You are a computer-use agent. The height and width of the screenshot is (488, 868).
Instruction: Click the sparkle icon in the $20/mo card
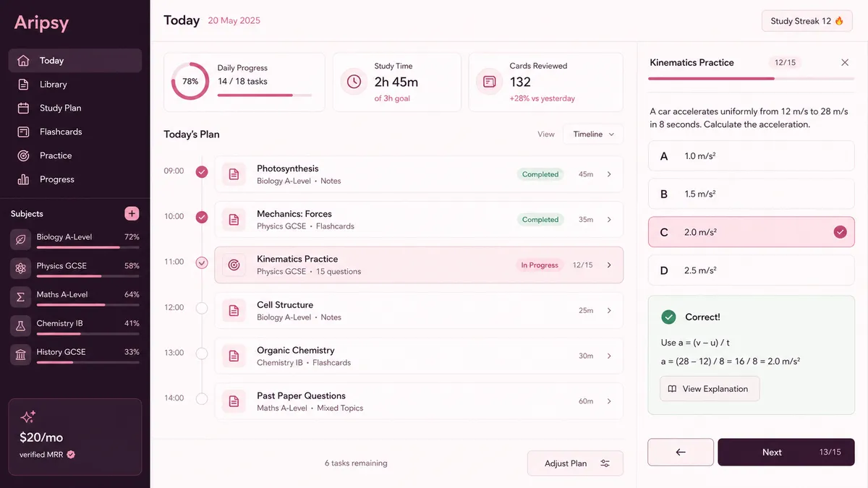(x=27, y=417)
